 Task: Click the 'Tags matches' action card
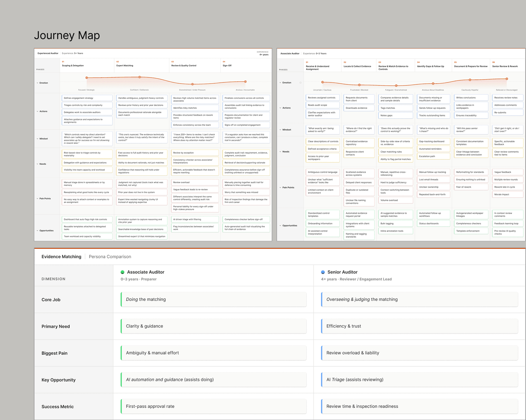396,108
